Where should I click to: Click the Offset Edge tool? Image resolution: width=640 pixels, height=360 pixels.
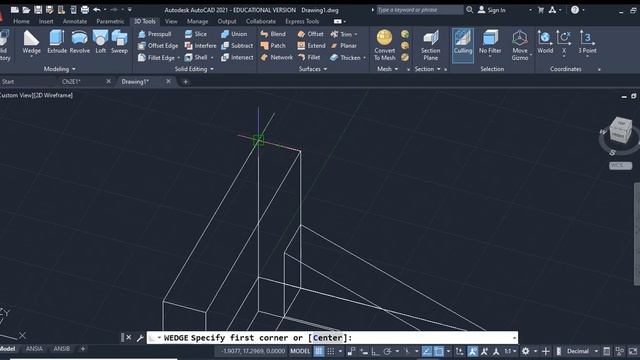point(158,46)
